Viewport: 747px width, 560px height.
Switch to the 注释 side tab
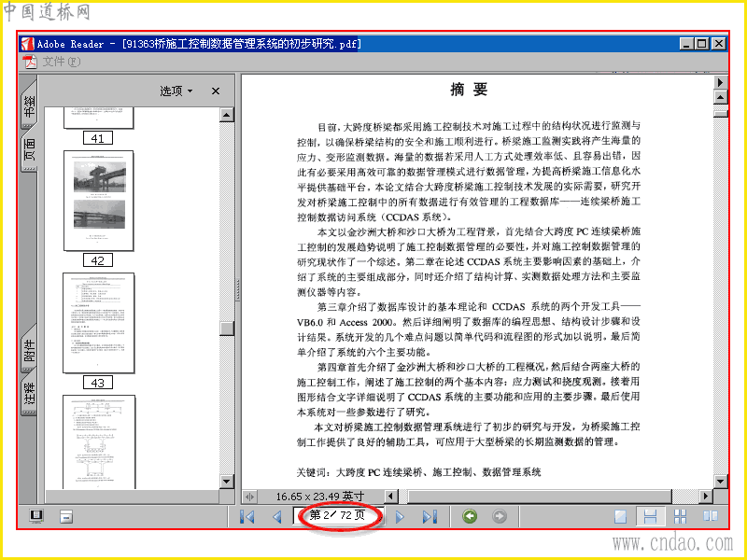click(29, 393)
